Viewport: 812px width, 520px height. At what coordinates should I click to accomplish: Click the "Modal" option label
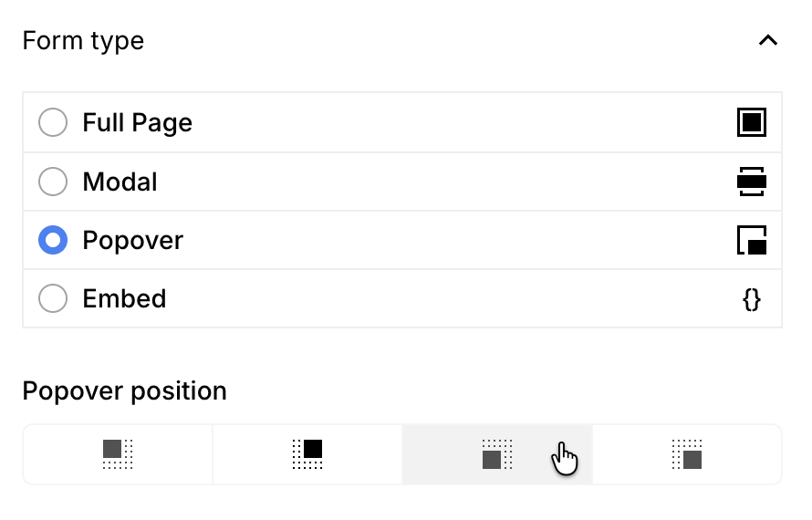(120, 182)
